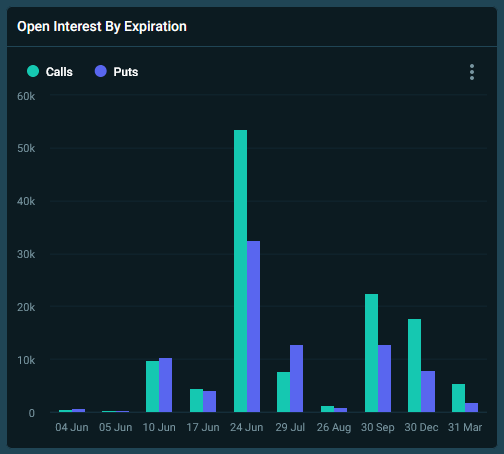The height and width of the screenshot is (454, 504).
Task: Click the '04 Jun' axis label
Action: [x=72, y=427]
